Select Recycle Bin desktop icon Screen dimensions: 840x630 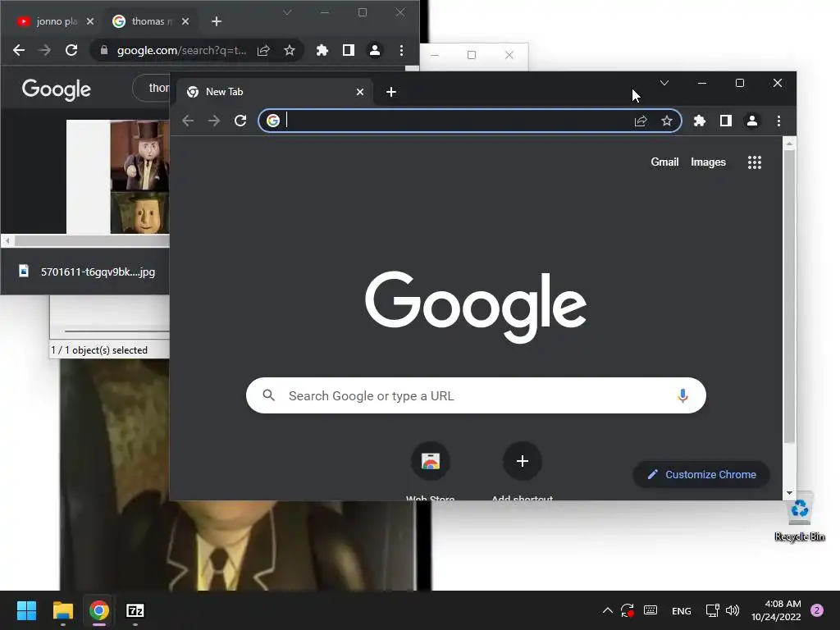point(799,517)
